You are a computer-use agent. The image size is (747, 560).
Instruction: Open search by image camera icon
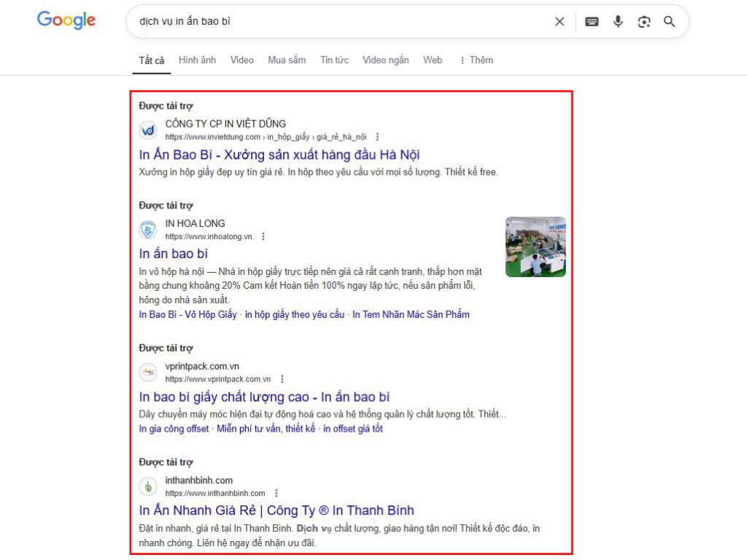point(644,21)
